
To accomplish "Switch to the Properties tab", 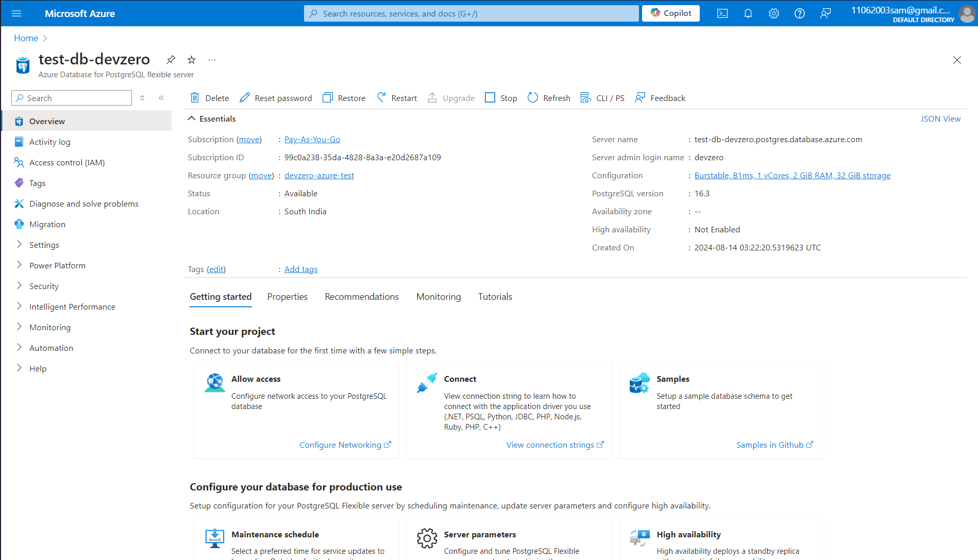I will (x=287, y=296).
